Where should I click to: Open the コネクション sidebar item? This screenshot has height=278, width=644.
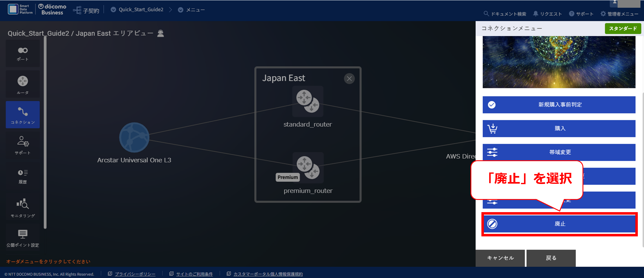(22, 115)
